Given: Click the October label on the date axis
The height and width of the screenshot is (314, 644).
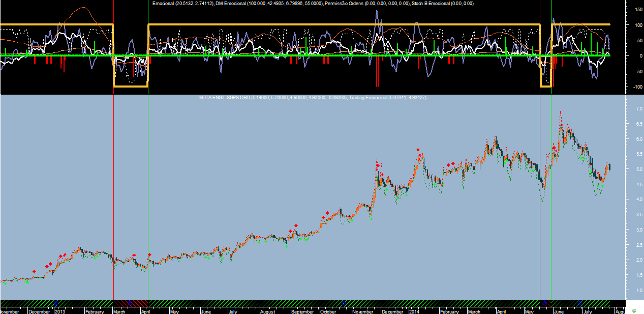Looking at the screenshot, I should point(328,310).
